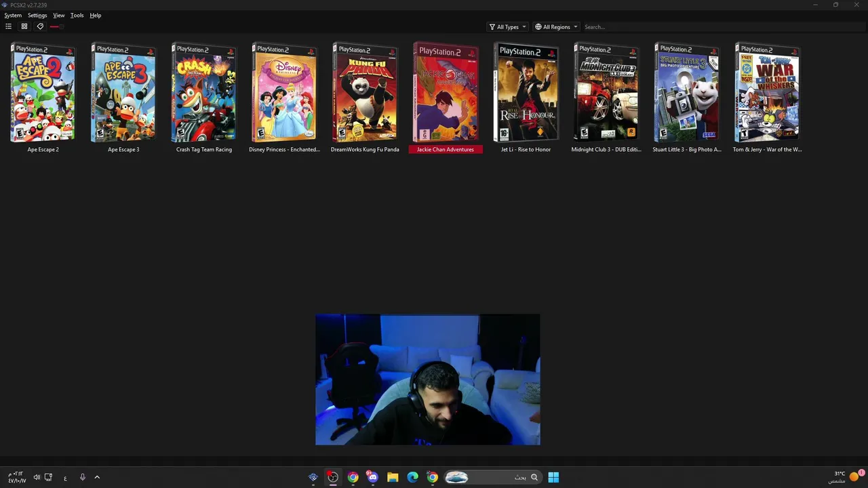Open network status in system tray
The image size is (868, 488).
click(x=48, y=477)
